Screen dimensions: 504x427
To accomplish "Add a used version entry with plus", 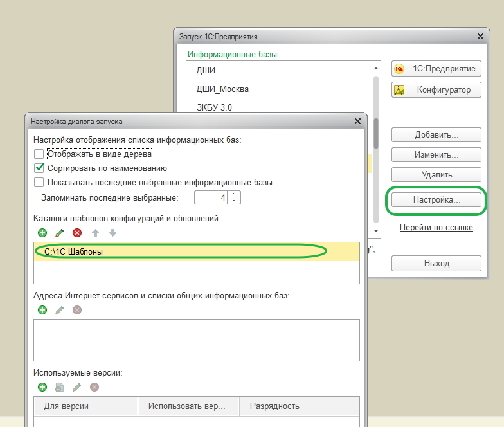I will pos(42,387).
